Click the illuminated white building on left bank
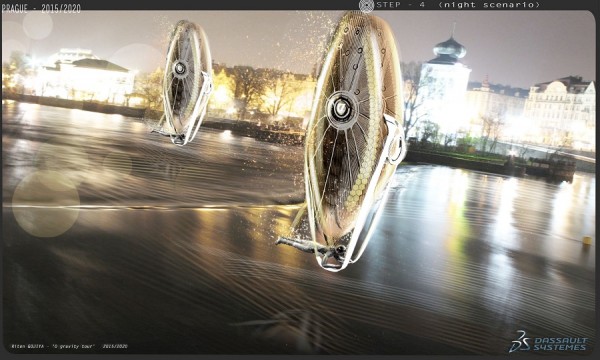The height and width of the screenshot is (360, 600). click(x=85, y=76)
